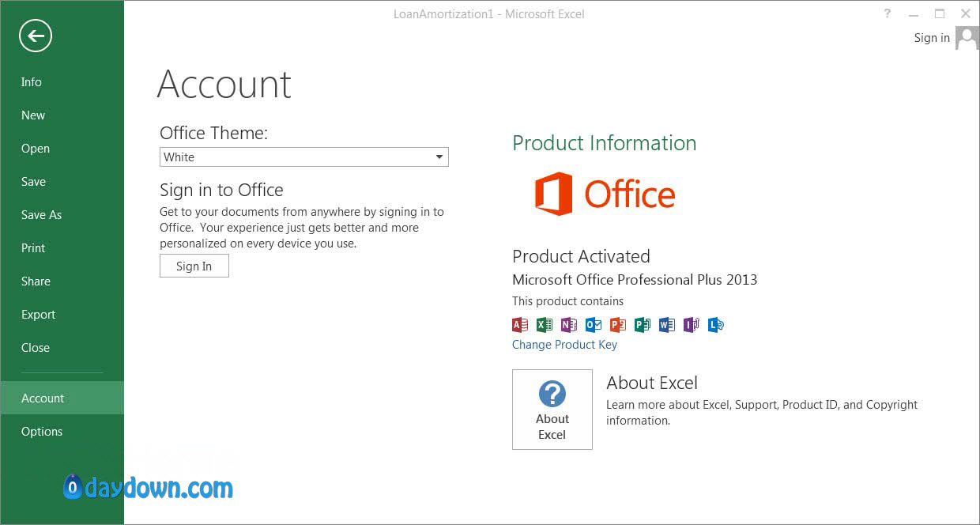The image size is (980, 525).
Task: Click the Sign In button under Sign in to Office
Action: coord(194,266)
